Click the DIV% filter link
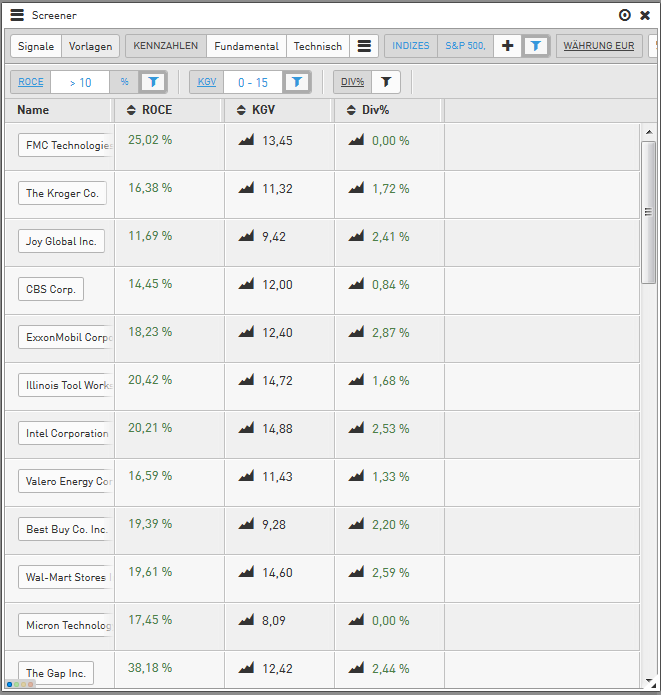 [352, 82]
